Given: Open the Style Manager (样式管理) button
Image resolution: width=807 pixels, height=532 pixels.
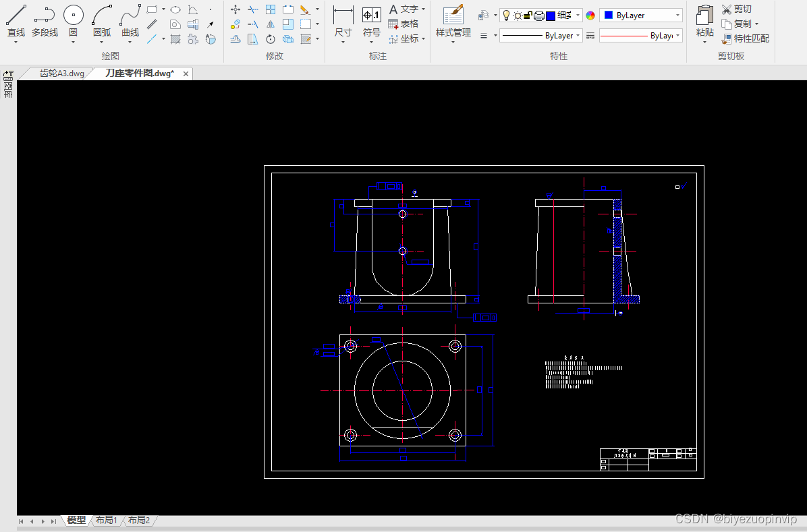Looking at the screenshot, I should coord(453,21).
